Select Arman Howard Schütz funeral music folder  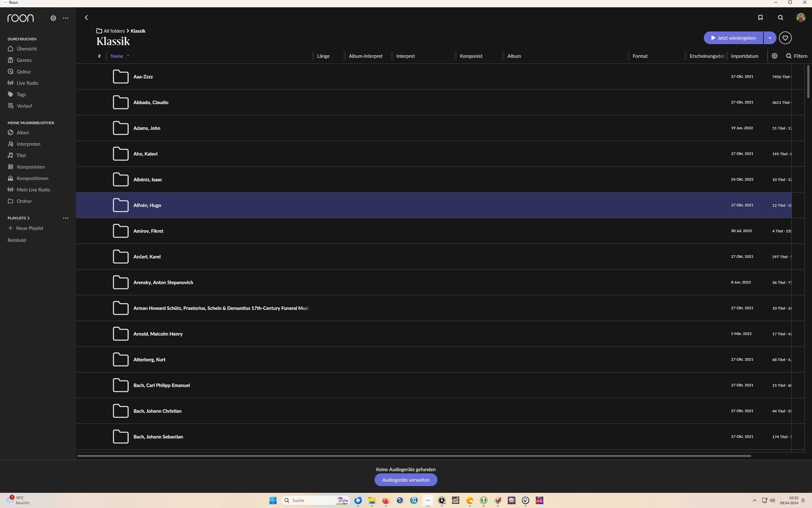(x=433, y=308)
